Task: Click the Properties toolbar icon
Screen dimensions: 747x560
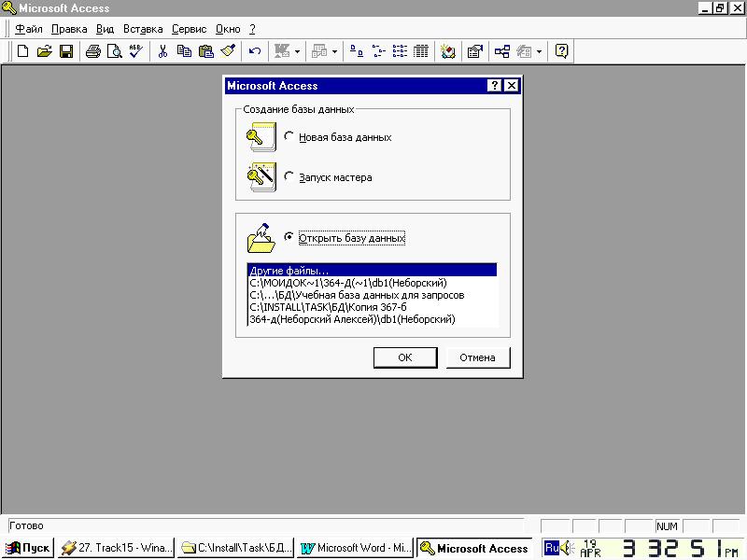Action: [475, 51]
